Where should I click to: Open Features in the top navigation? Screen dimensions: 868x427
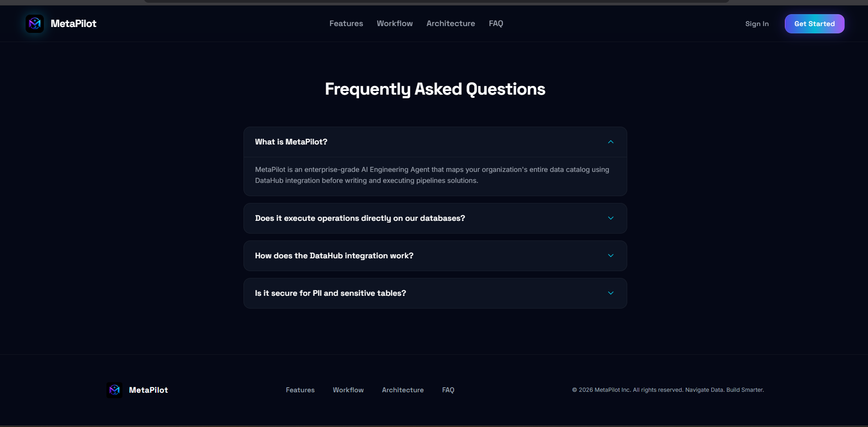point(346,23)
